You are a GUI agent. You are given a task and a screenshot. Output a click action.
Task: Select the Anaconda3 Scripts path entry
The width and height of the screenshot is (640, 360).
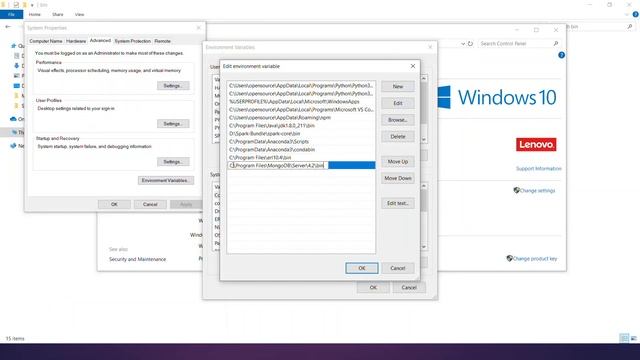(x=301, y=142)
